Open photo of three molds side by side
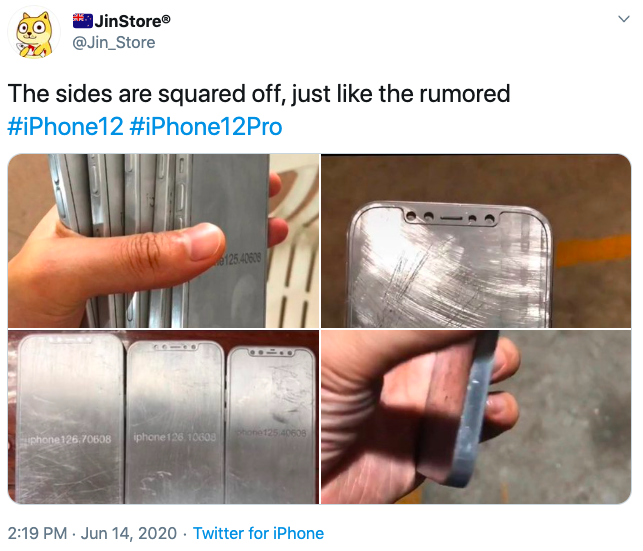This screenshot has height=551, width=643. (x=164, y=417)
